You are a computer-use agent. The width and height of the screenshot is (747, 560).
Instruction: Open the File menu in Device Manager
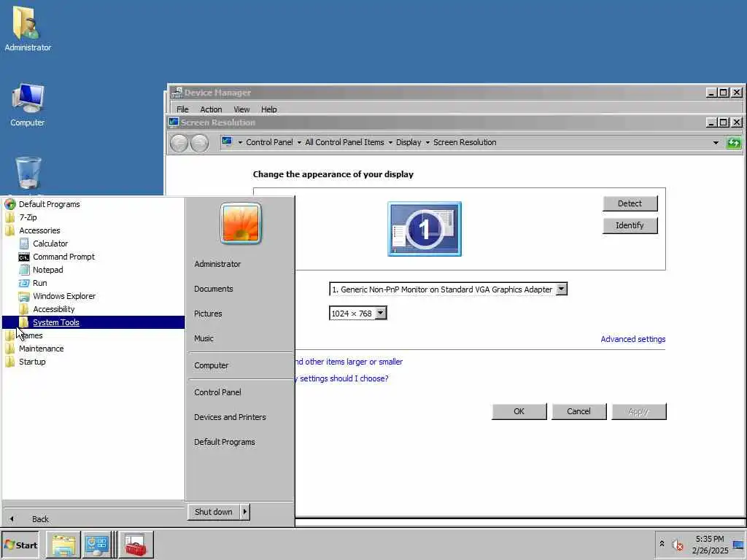182,109
